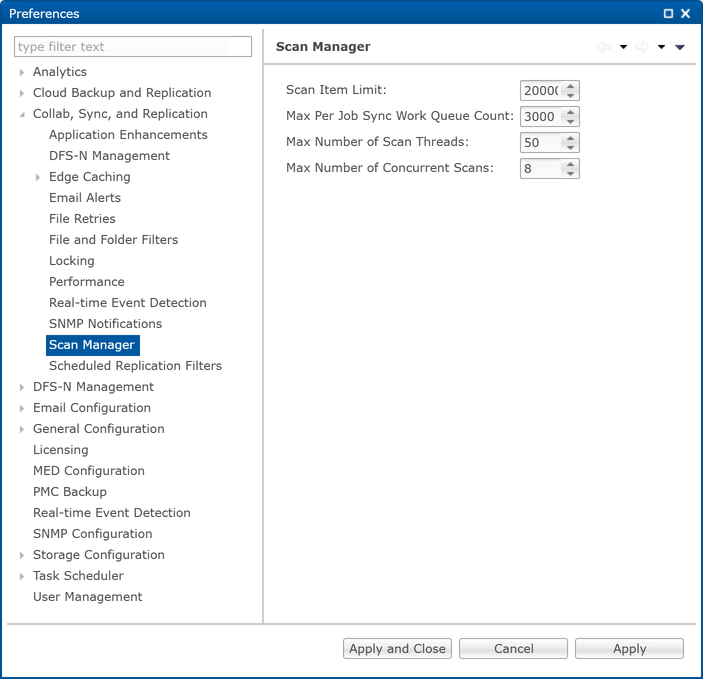Increase Max Number of Concurrent Scans
Viewport: 703px width, 679px height.
(x=570, y=164)
